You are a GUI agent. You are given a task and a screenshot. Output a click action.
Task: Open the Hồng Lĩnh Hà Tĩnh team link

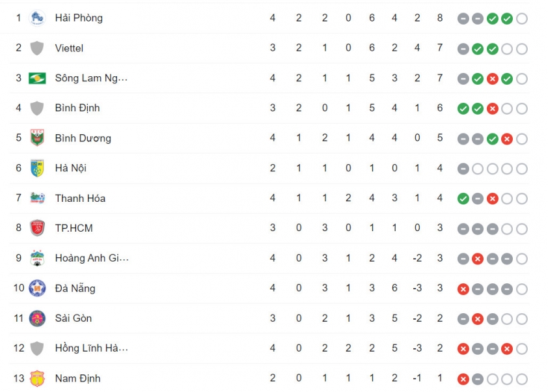click(92, 348)
